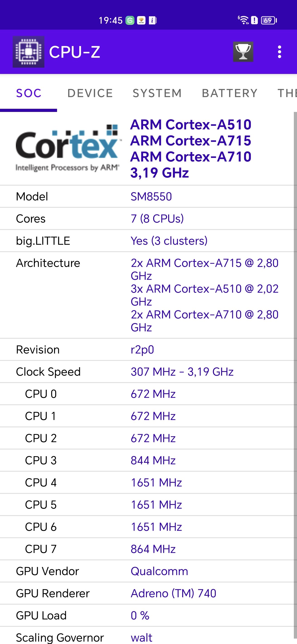Tap the partially visible THERMAL tab
This screenshot has height=644, width=297.
pyautogui.click(x=287, y=93)
